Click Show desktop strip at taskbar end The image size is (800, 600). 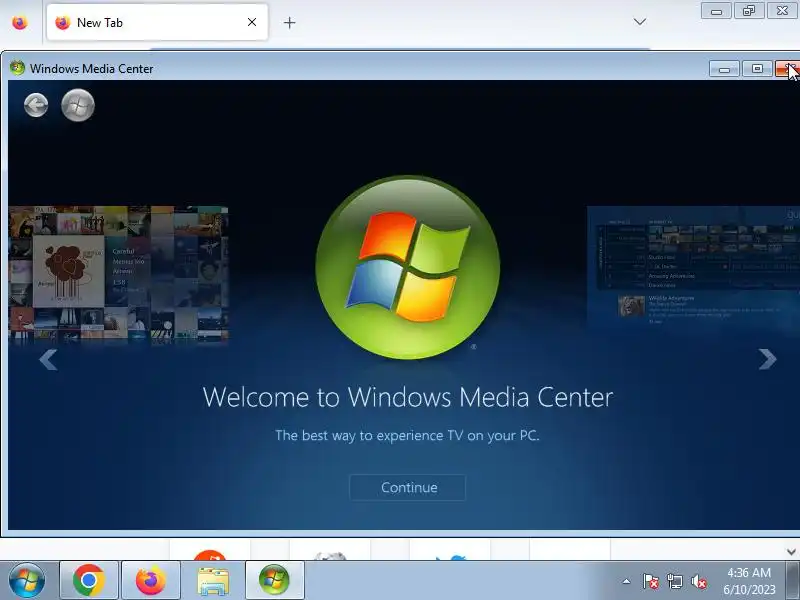click(793, 580)
